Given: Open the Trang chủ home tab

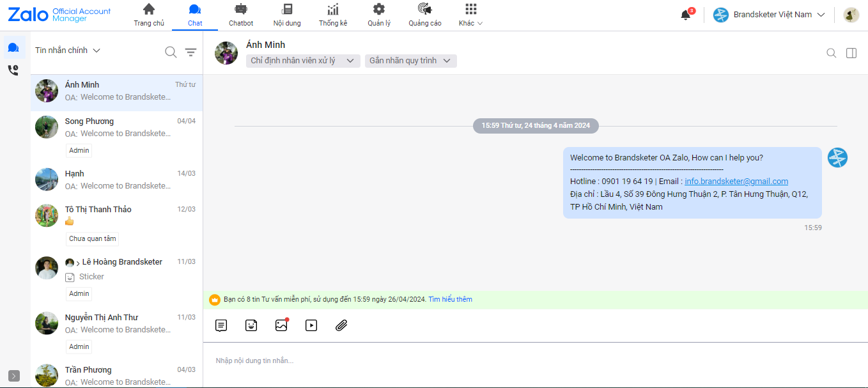Looking at the screenshot, I should [x=149, y=15].
